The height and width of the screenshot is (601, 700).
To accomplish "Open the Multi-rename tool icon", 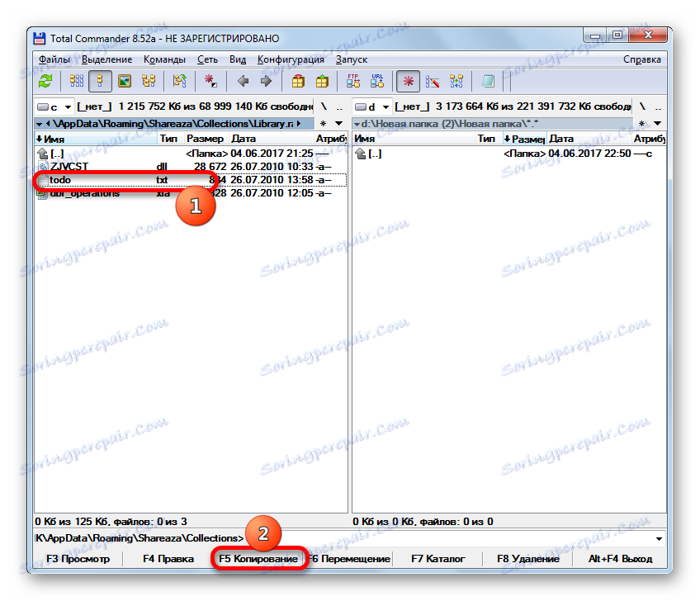I will [x=433, y=81].
